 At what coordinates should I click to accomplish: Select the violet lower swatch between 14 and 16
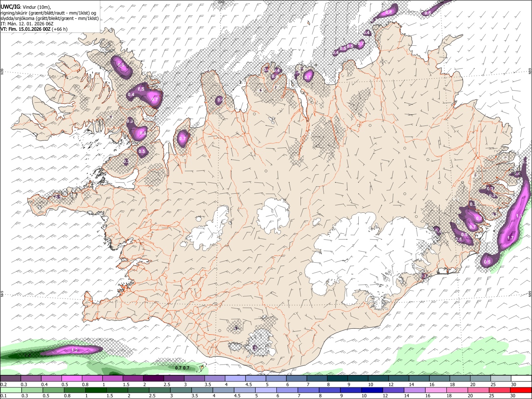point(414,390)
